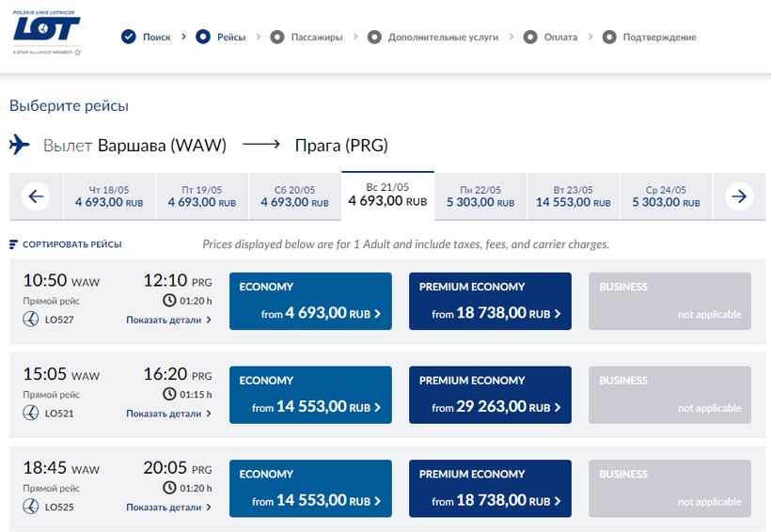The height and width of the screenshot is (532, 771).
Task: Click the previous dates left arrow
Action: [36, 196]
